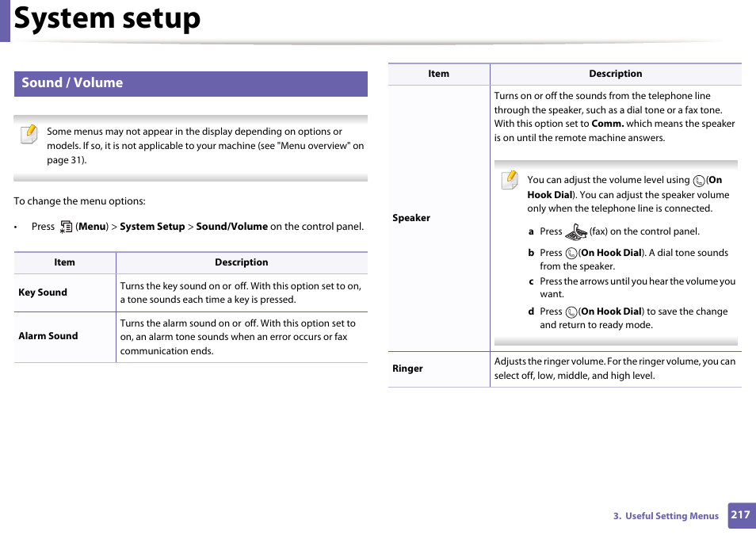Screen dimensions: 756x535
Task: Click the left table 'Description' header
Action: point(242,262)
